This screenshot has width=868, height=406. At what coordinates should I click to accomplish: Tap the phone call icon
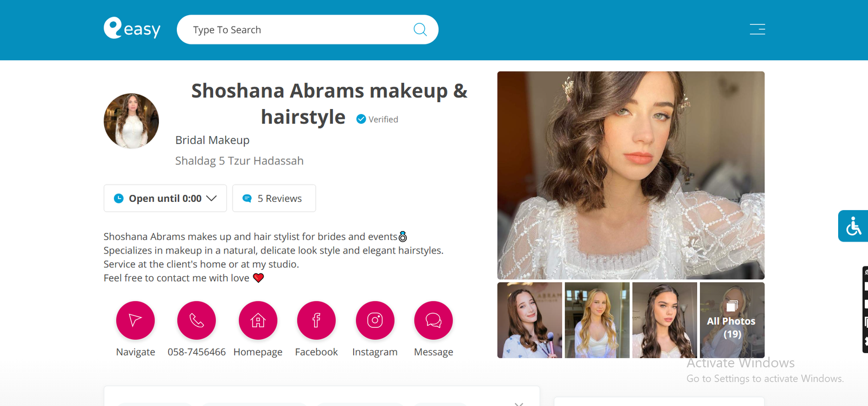pos(196,320)
